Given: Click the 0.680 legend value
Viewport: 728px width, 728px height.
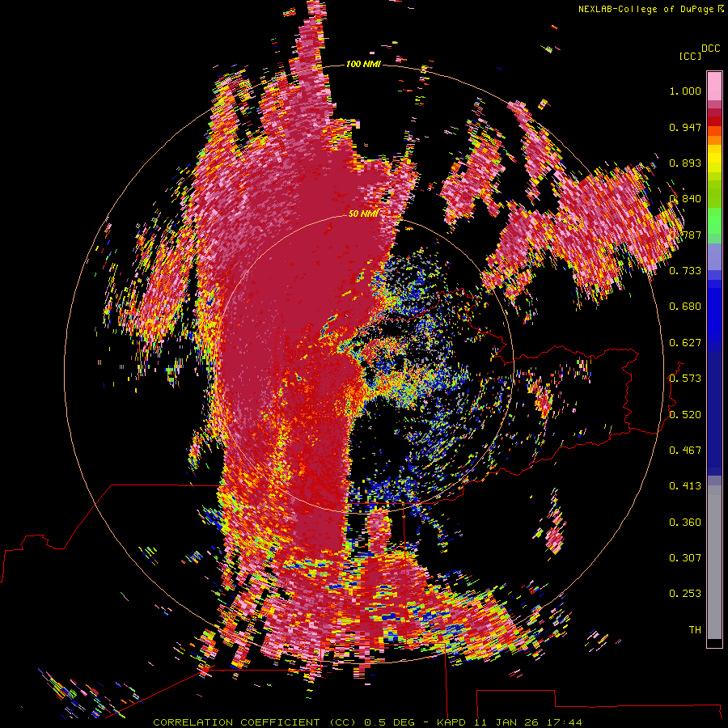Looking at the screenshot, I should click(x=685, y=307).
